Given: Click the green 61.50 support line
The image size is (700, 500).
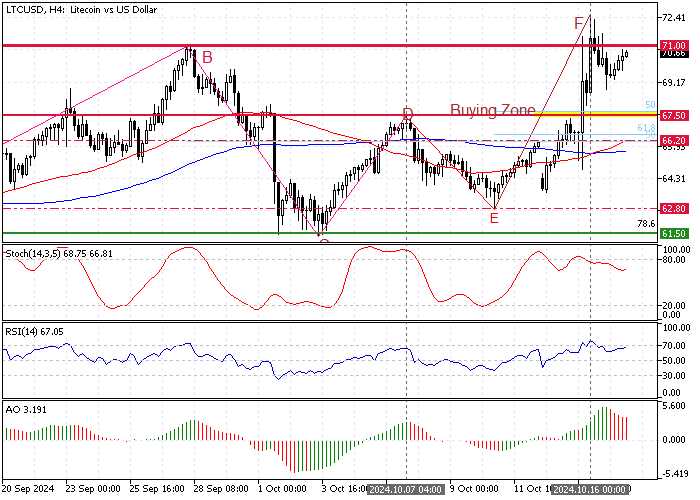Looking at the screenshot, I should tap(329, 233).
